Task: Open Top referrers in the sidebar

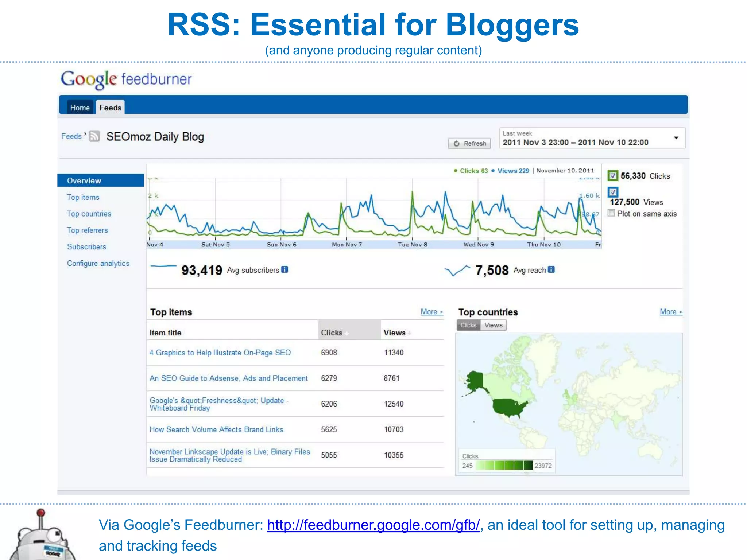Action: pos(87,230)
